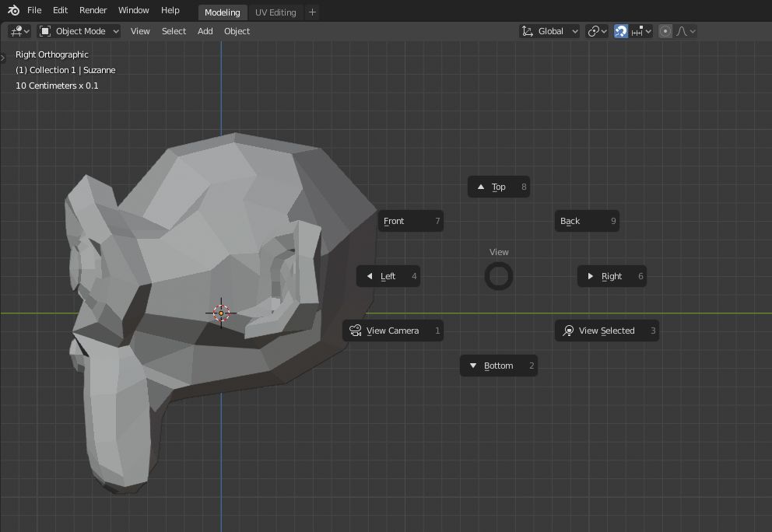Viewport: 772px width, 532px height.
Task: Open the Add menu in viewport header
Action: click(205, 31)
